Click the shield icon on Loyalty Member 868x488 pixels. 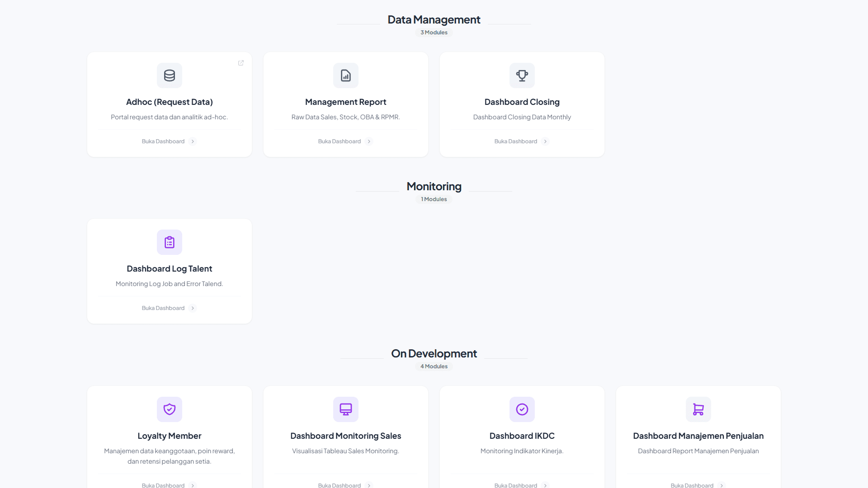170,409
